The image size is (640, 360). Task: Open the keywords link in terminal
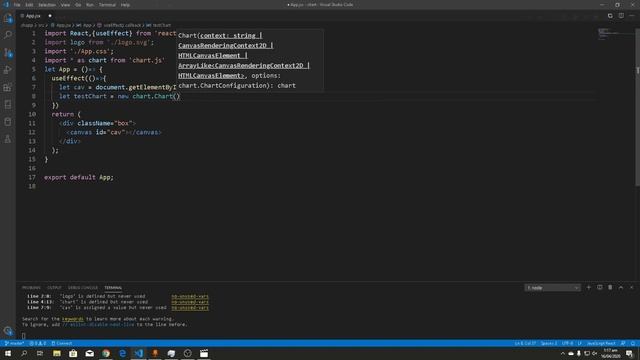click(x=73, y=319)
